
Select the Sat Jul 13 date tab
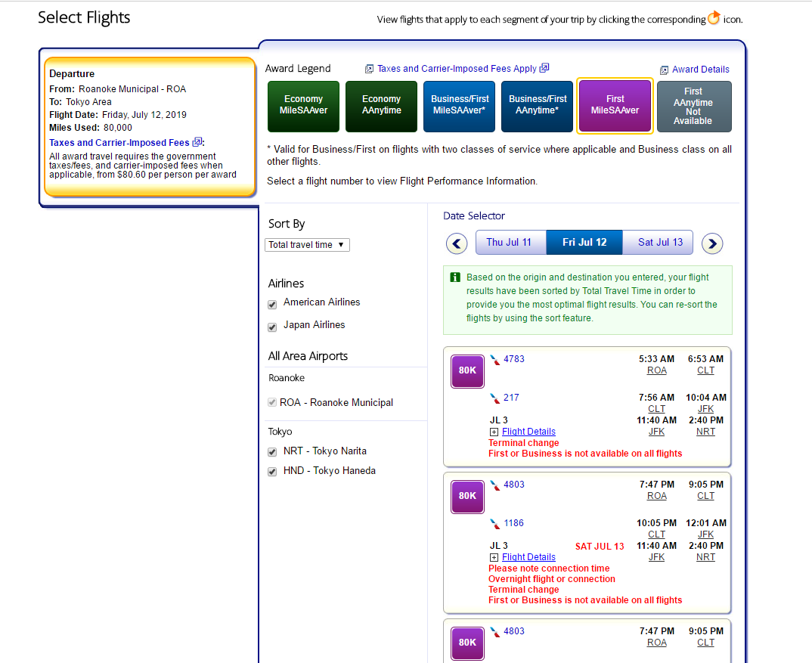click(x=658, y=243)
